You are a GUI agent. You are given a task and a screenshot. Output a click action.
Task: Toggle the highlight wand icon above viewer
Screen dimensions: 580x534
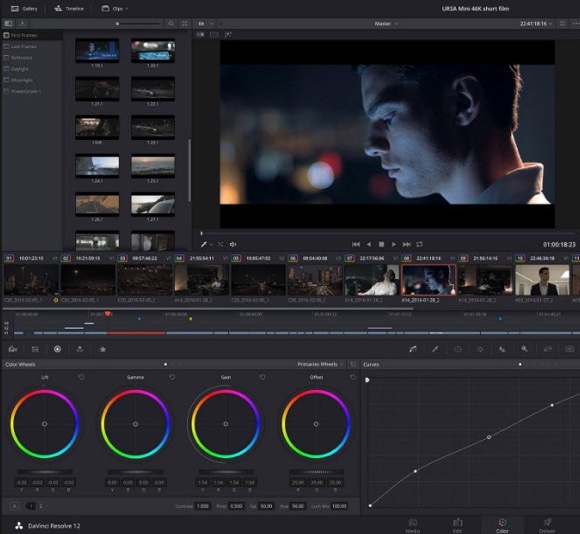coord(228,35)
